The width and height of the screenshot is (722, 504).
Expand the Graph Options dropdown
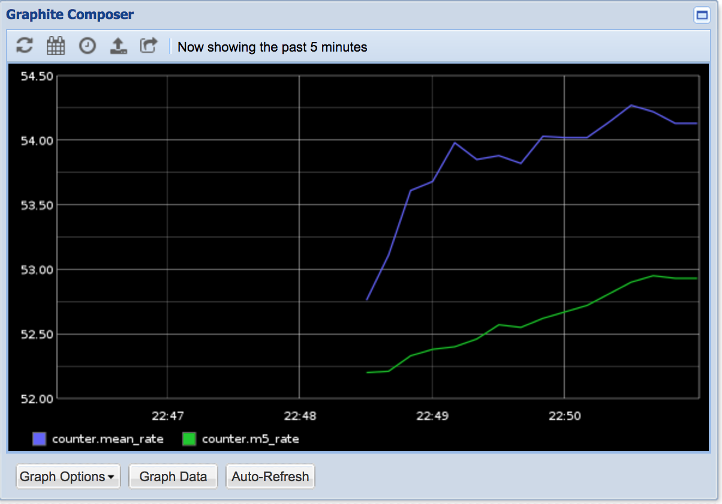pyautogui.click(x=67, y=477)
